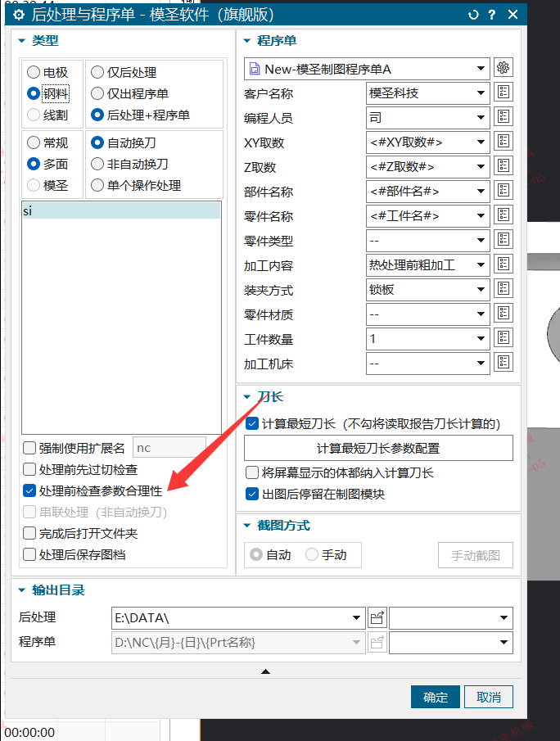Toggle 处理前检查参数合理性 checkbox
560x741 pixels.
(29, 490)
